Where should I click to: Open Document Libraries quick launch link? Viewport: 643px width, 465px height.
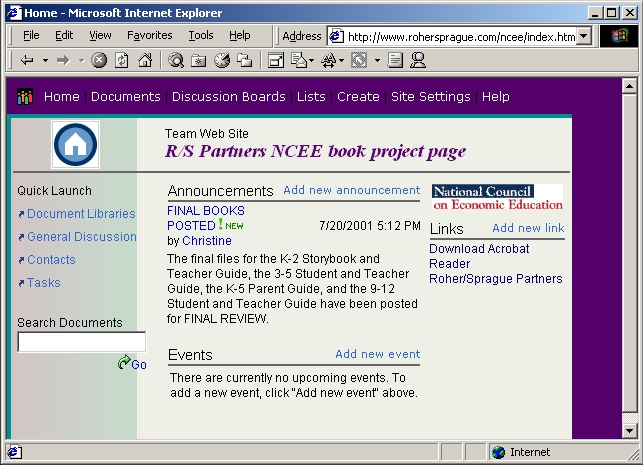[x=81, y=214]
